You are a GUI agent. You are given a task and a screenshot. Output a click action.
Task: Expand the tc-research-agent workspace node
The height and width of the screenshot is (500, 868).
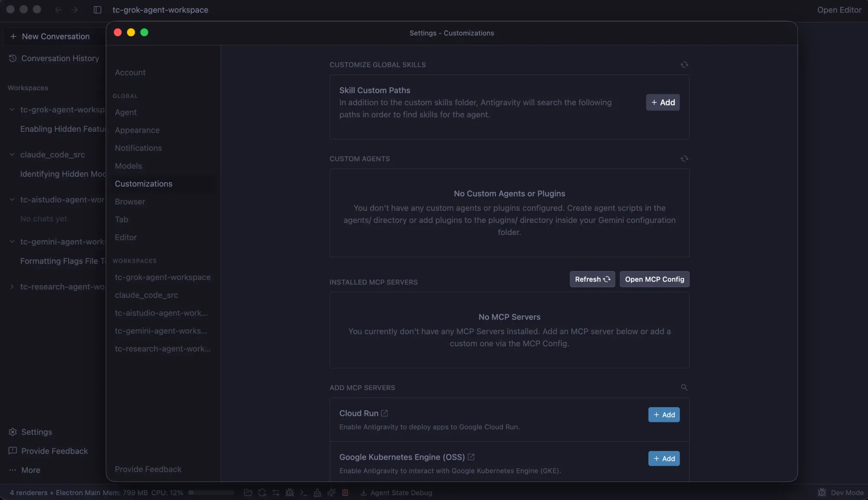(12, 287)
